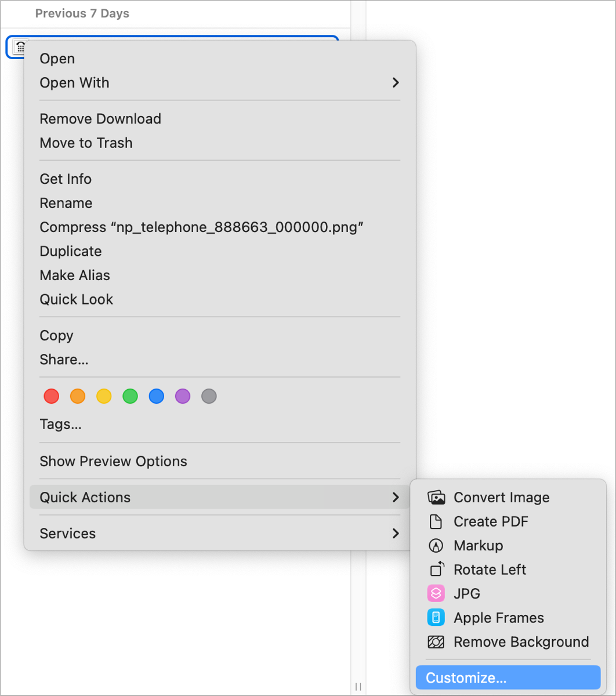Expand the Services submenu arrow

click(395, 534)
